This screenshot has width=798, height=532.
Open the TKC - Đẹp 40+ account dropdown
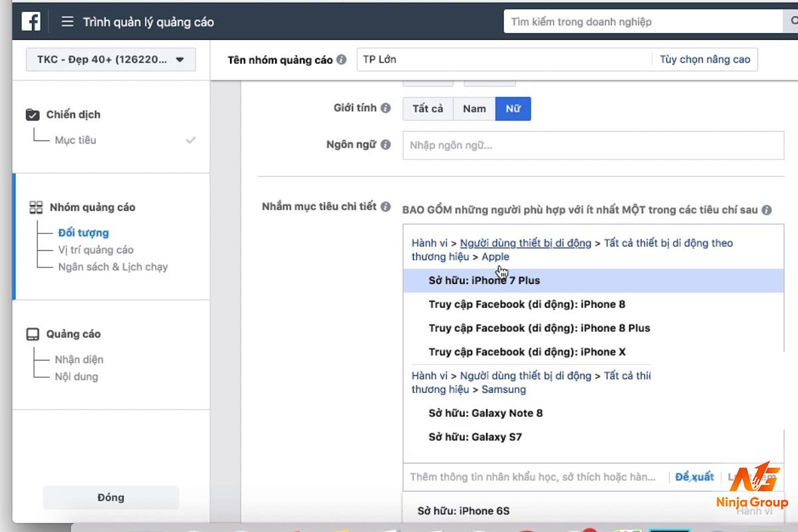[x=111, y=59]
